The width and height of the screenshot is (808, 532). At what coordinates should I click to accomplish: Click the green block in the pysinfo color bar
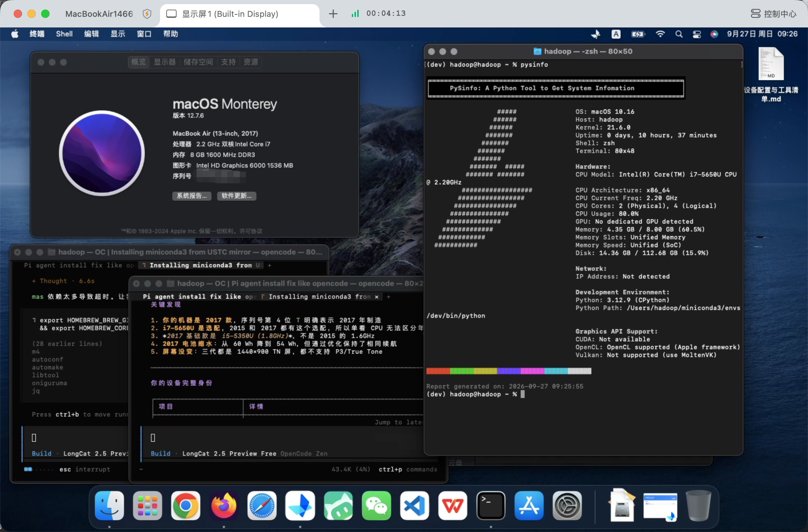click(x=462, y=371)
